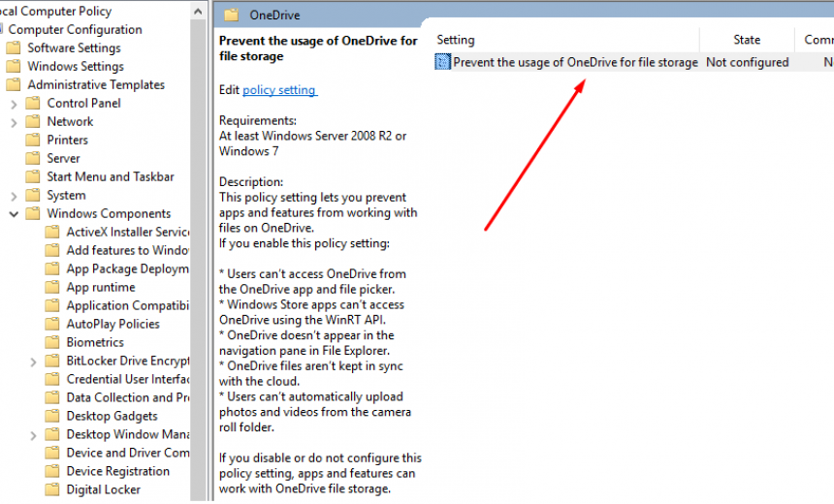Click the OneDrive header folder icon
Image resolution: width=834 pixels, height=504 pixels.
232,15
